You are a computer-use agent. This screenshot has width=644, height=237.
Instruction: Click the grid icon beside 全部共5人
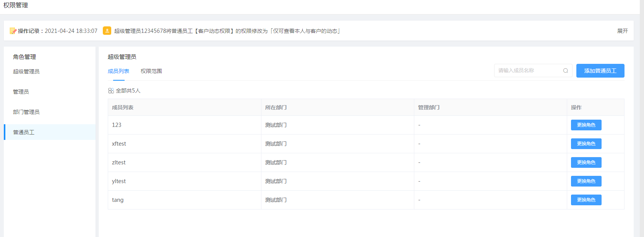coord(111,91)
